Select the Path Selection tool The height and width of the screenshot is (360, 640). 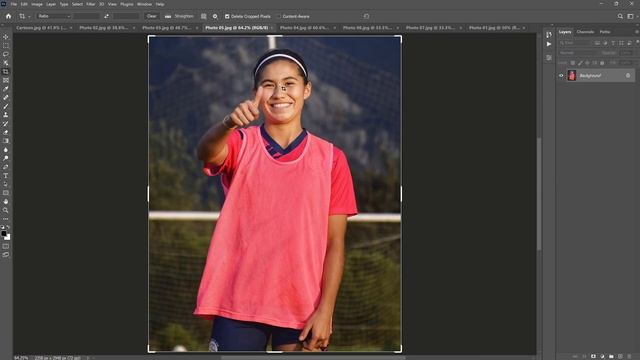pyautogui.click(x=6, y=184)
